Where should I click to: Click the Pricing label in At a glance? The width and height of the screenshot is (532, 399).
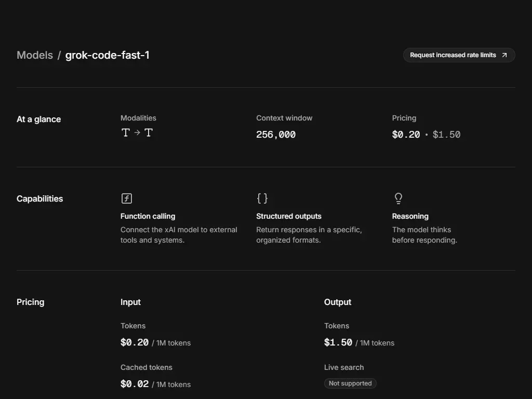point(404,118)
